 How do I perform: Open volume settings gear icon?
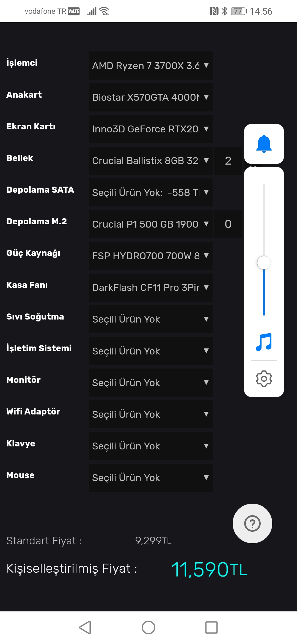[x=264, y=379]
